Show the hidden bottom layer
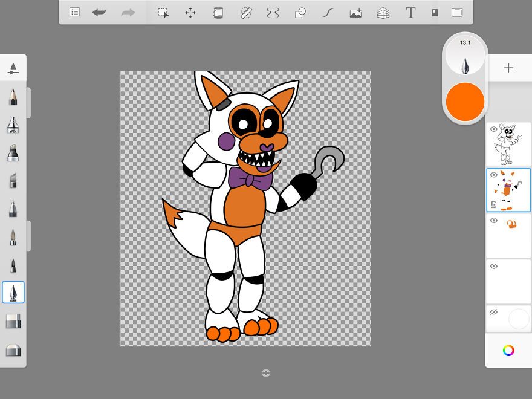 (494, 311)
